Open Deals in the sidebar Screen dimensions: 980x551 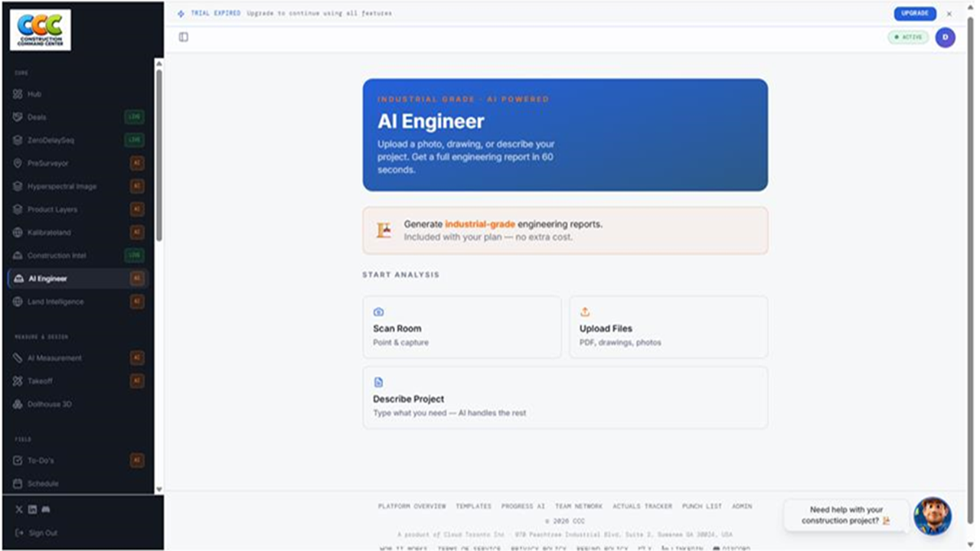click(77, 117)
